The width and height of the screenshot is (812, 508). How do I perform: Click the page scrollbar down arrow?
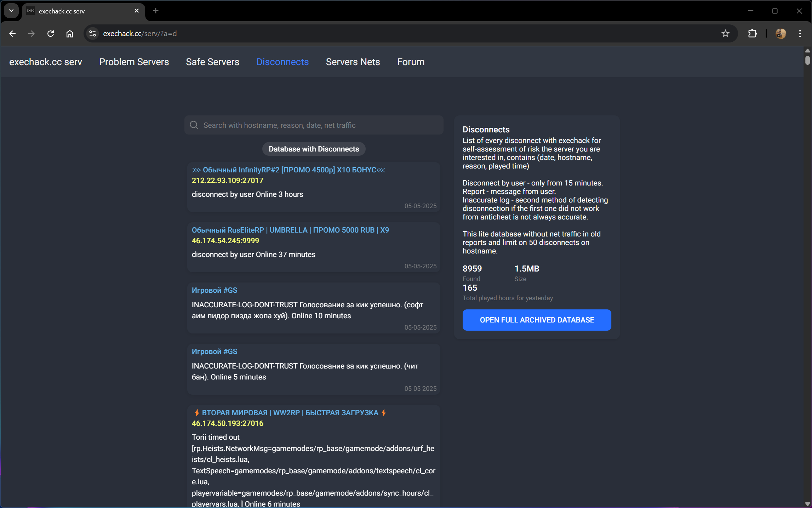coord(807,504)
